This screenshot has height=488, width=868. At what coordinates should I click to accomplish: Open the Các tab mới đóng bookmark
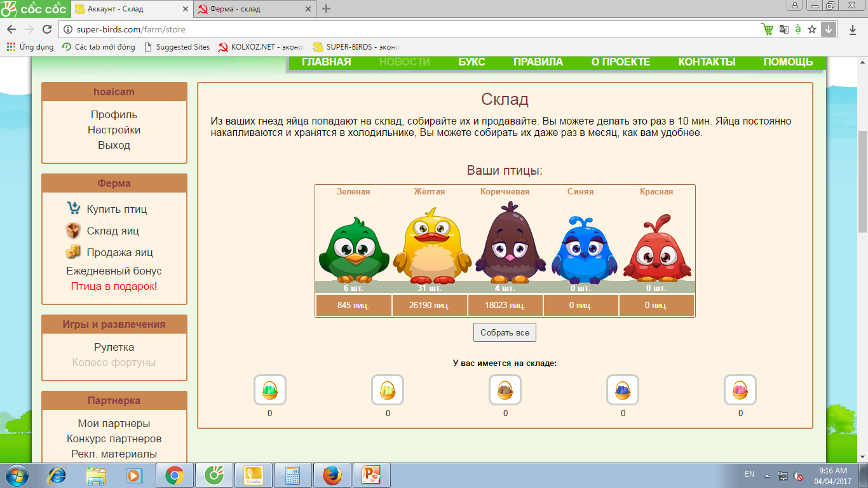tap(98, 47)
